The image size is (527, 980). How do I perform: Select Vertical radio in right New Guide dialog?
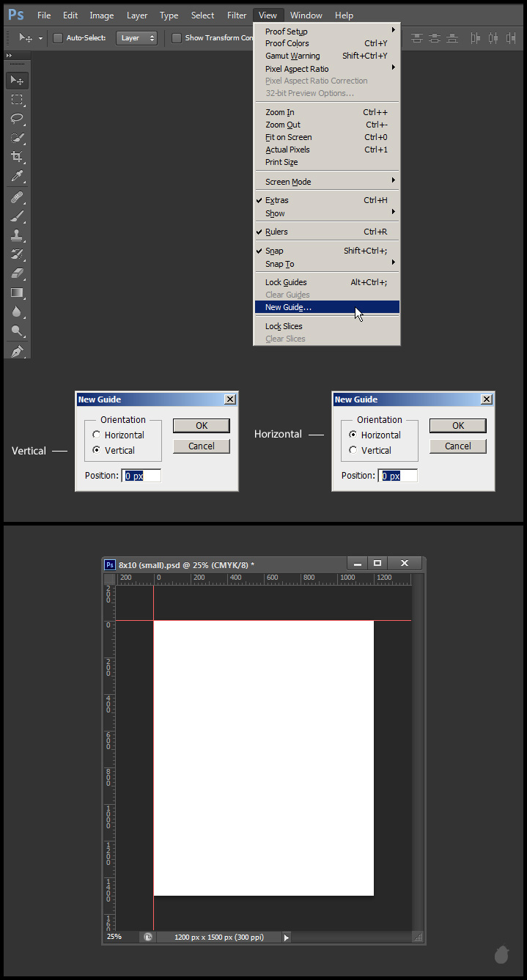(x=353, y=451)
